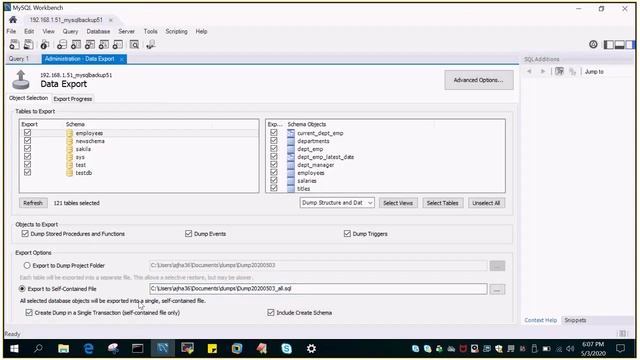
Task: Toggle the Dump Triggers checkbox
Action: pyautogui.click(x=347, y=233)
